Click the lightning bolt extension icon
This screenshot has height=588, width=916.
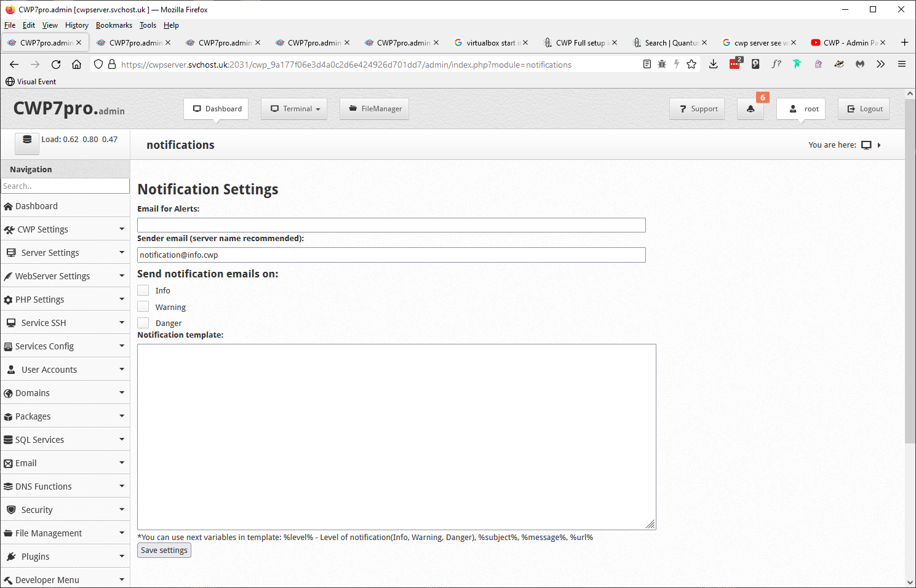click(677, 64)
